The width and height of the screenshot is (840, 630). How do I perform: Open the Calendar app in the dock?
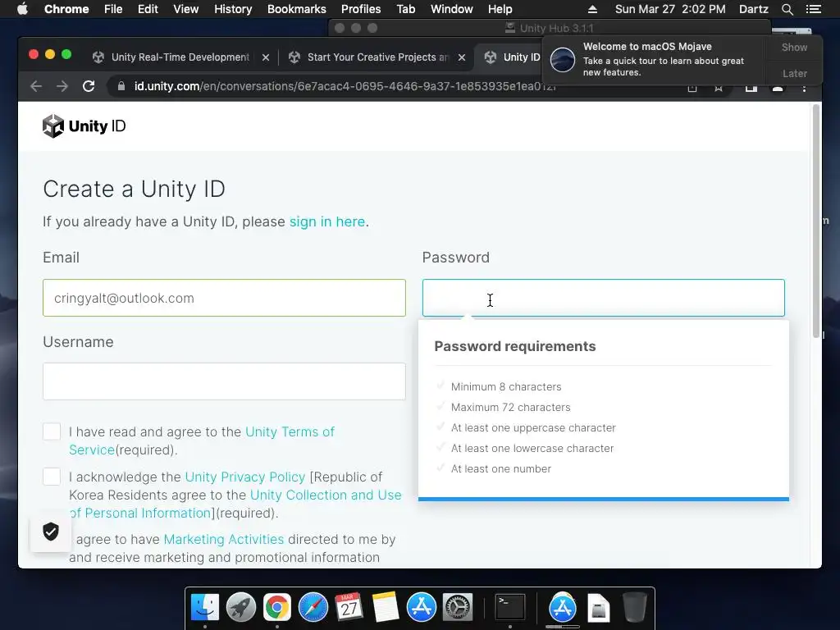pyautogui.click(x=349, y=608)
